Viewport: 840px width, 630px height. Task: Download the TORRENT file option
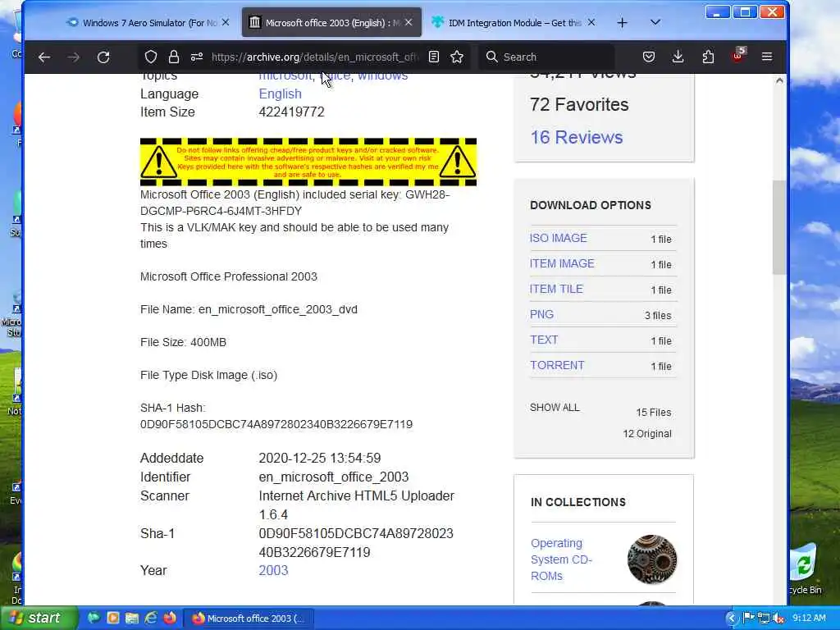557,365
